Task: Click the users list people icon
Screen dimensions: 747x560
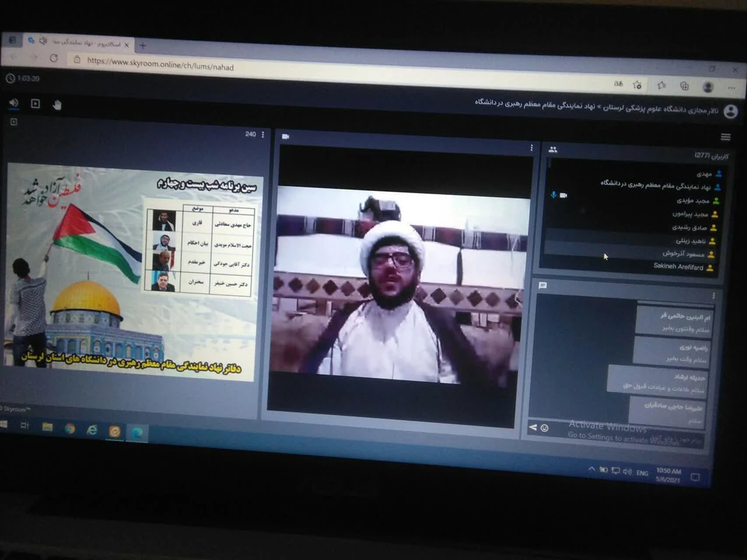Action: (553, 150)
